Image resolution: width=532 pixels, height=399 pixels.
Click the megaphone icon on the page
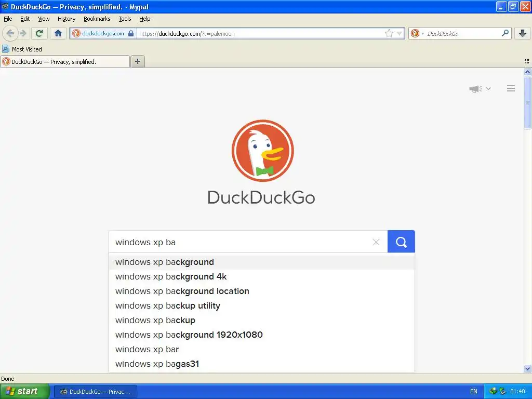point(476,89)
